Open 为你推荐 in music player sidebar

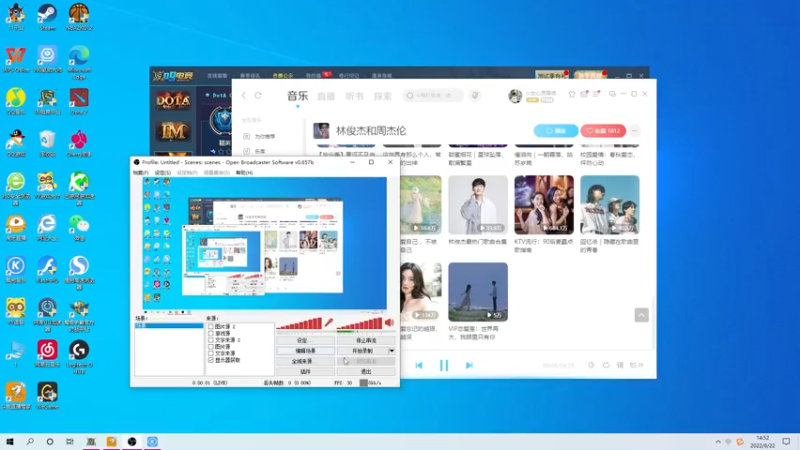point(260,137)
